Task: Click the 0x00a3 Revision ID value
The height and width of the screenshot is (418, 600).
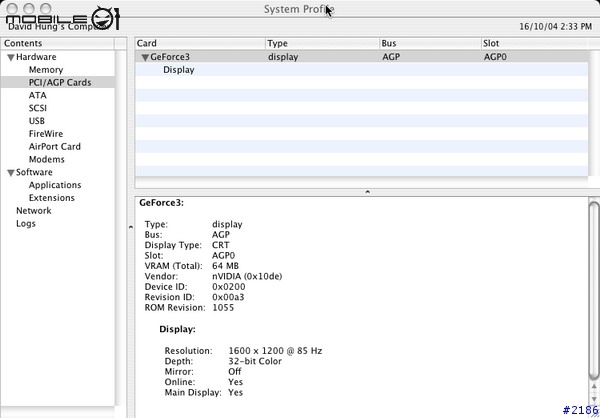Action: 228,297
